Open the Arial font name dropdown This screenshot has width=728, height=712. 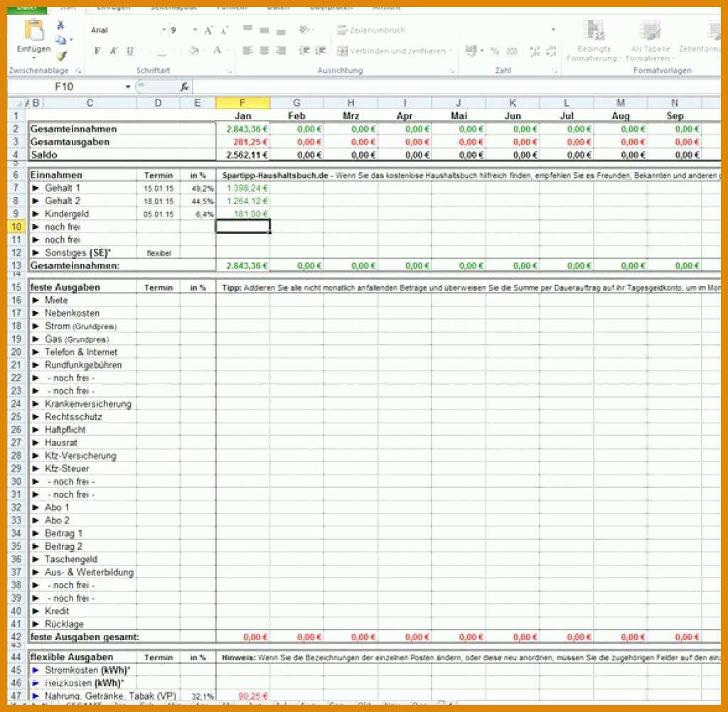coord(164,30)
